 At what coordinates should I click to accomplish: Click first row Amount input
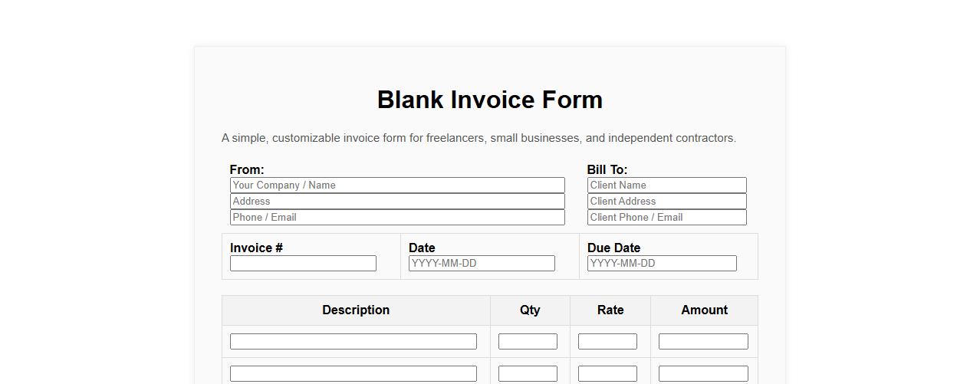point(703,341)
